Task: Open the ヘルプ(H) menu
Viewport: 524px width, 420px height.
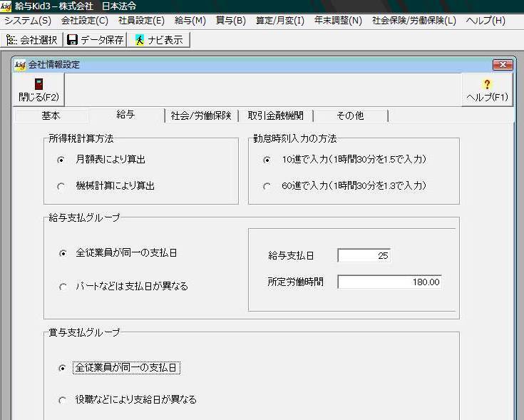Action: (x=486, y=21)
